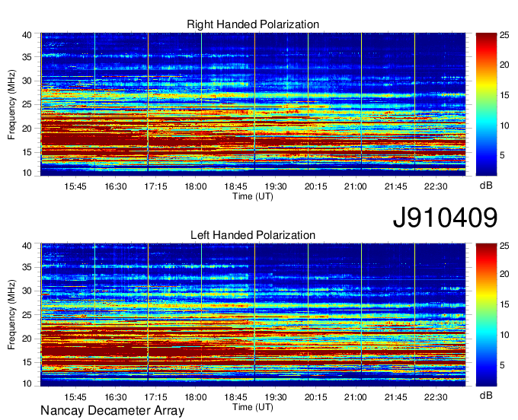
Task: Click the 25 MHz tick on the right-handed plot
Action: pos(27,104)
